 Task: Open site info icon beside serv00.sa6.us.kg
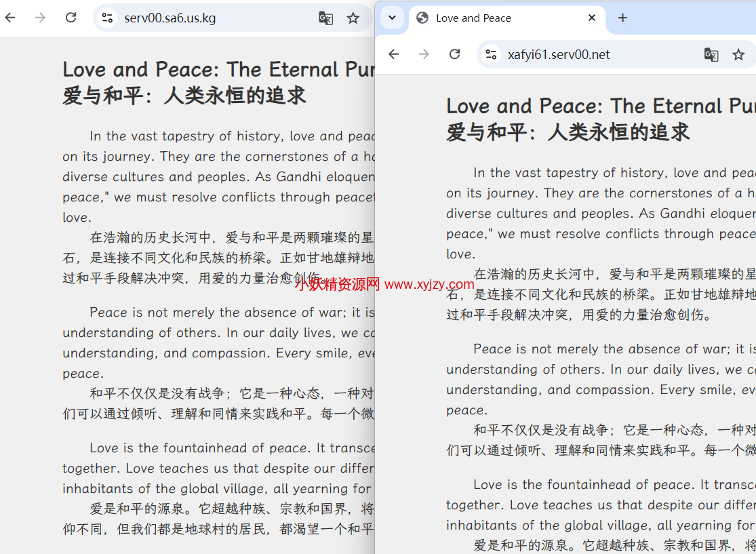(x=107, y=18)
